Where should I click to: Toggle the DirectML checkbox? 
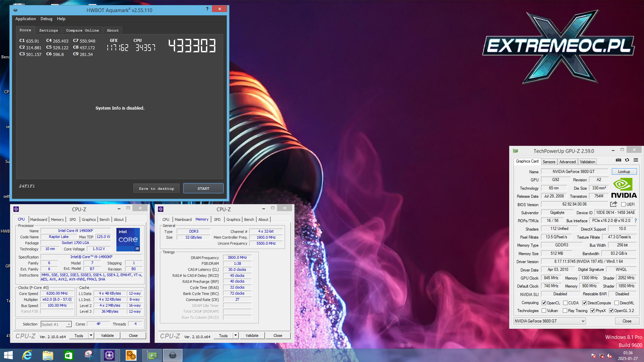click(616, 303)
